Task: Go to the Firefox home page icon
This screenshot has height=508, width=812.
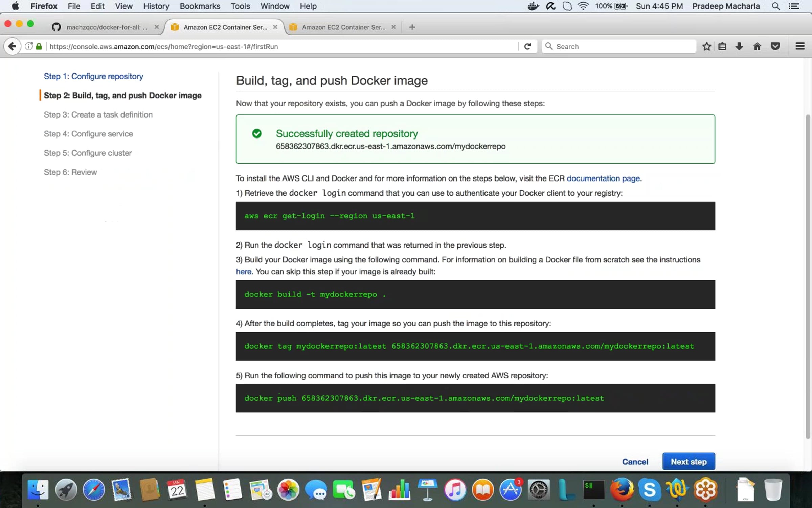Action: coord(757,46)
